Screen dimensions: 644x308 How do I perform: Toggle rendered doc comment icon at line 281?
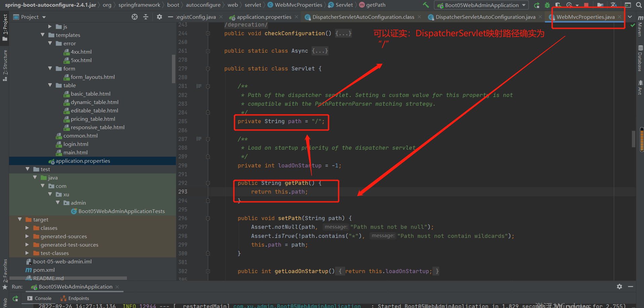click(199, 86)
